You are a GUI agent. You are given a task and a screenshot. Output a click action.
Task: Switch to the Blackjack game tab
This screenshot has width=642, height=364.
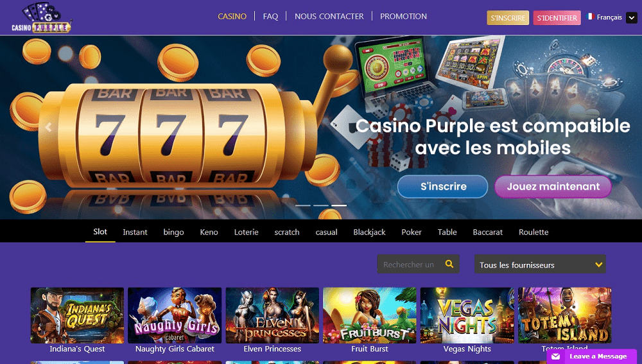[x=369, y=232]
